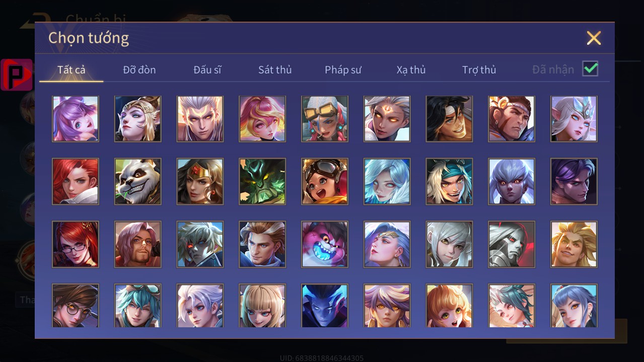This screenshot has width=644, height=362.
Task: Close the Chọn tướng dialog
Action: 594,38
